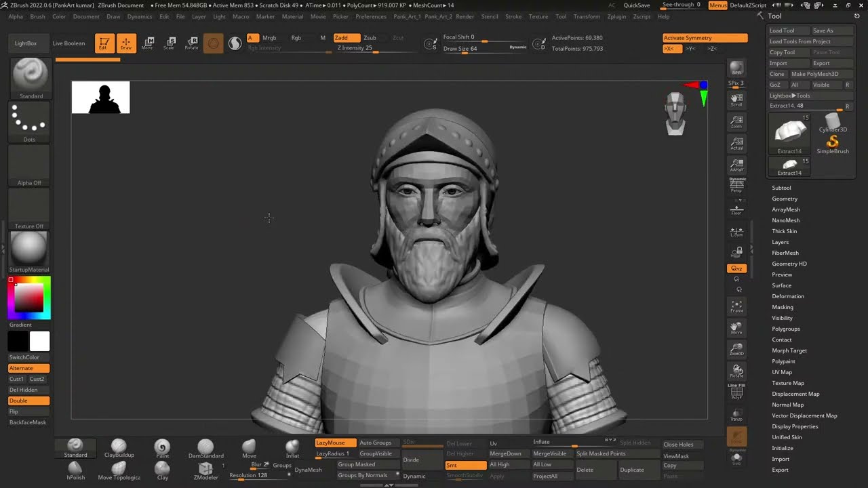Open the Dots stroke type selector
Image resolution: width=868 pixels, height=488 pixels.
point(29,121)
